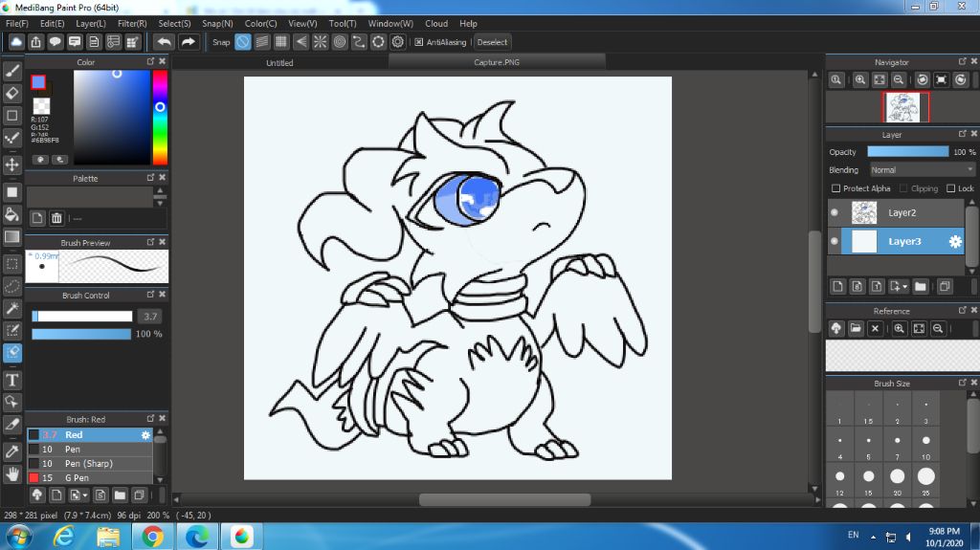Image resolution: width=980 pixels, height=550 pixels.
Task: Toggle the Lock checkbox
Action: pos(950,188)
